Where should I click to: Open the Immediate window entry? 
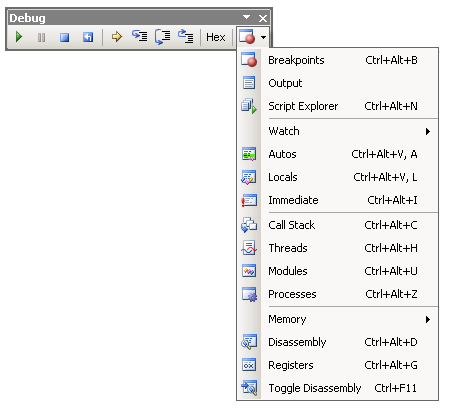tap(338, 200)
